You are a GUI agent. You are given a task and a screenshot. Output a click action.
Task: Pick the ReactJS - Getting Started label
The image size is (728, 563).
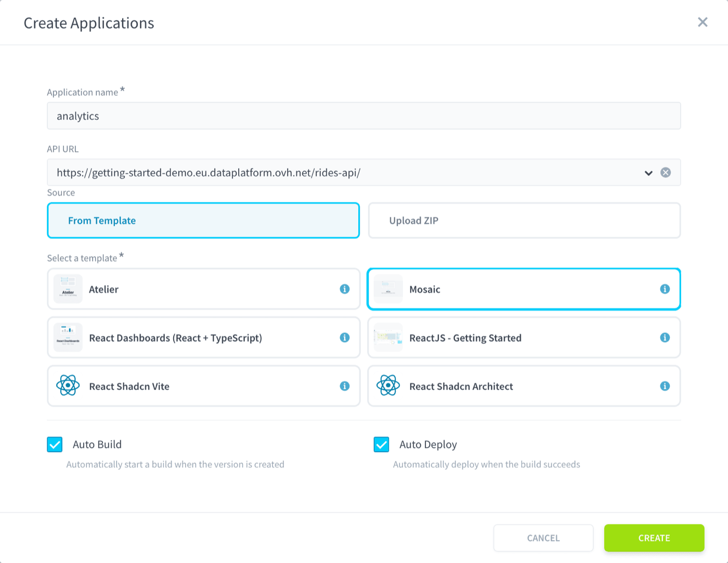[x=465, y=338]
